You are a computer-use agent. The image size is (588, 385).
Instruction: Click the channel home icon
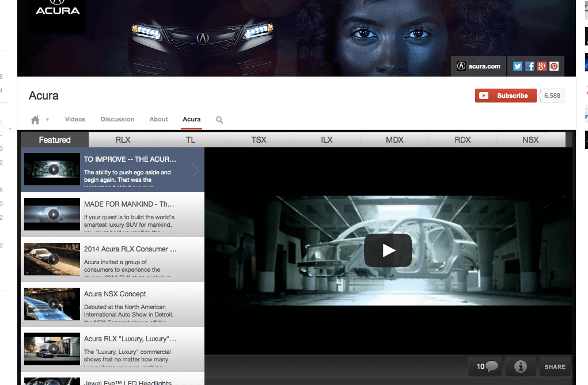35,120
